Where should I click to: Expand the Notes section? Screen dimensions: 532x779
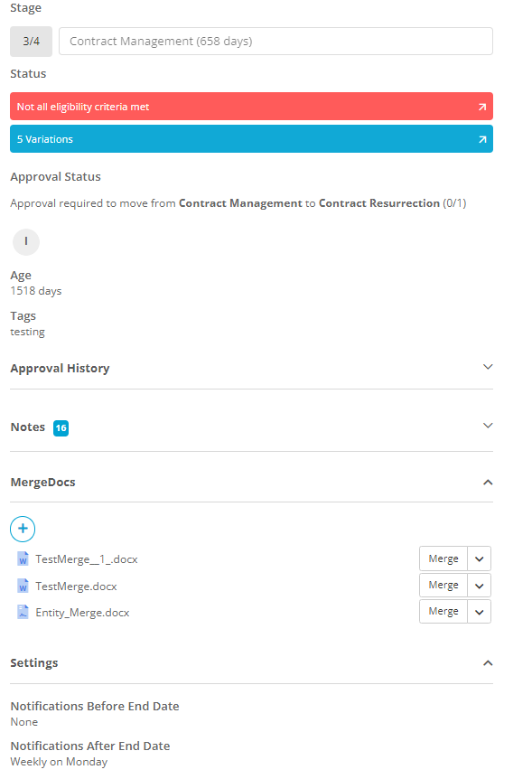pos(488,425)
